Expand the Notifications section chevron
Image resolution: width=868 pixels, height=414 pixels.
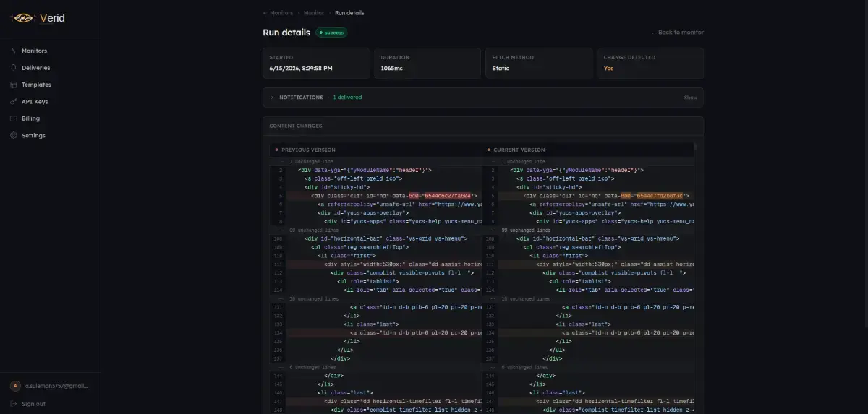pos(272,98)
